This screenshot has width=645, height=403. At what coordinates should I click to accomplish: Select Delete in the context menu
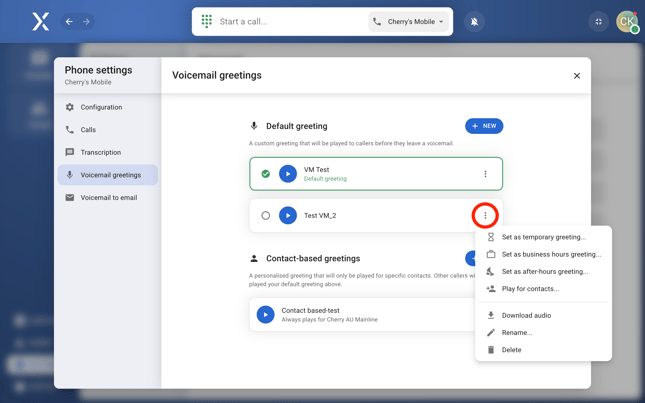[511, 350]
